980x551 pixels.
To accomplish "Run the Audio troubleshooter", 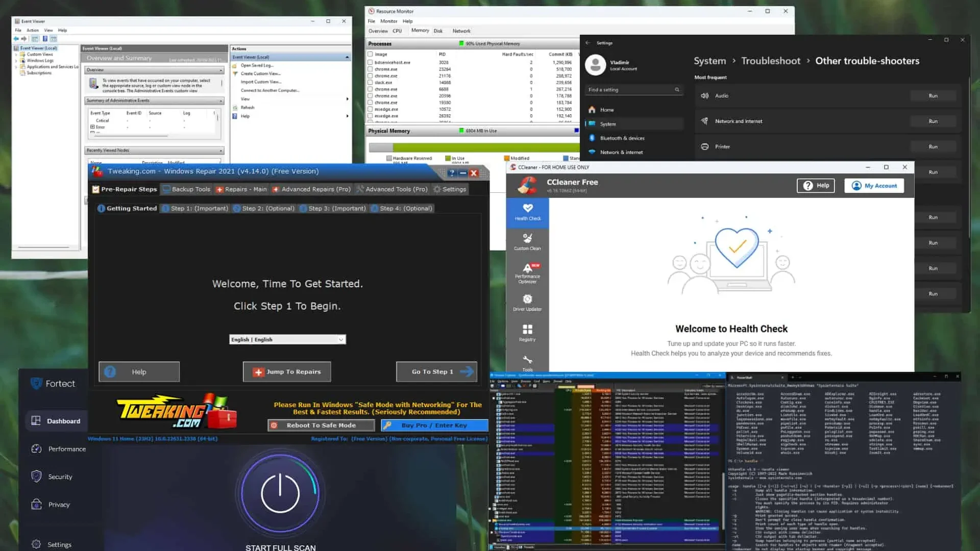I will point(933,96).
